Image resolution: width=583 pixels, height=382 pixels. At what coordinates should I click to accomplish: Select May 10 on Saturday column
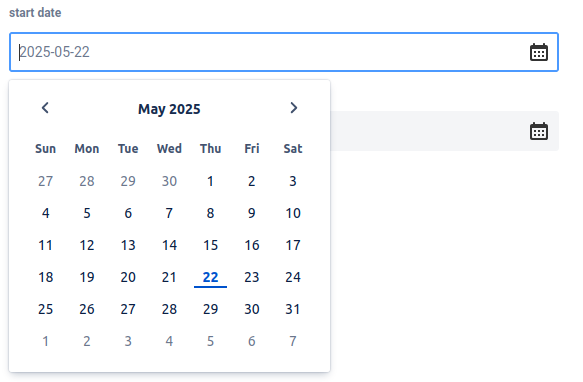click(x=293, y=213)
